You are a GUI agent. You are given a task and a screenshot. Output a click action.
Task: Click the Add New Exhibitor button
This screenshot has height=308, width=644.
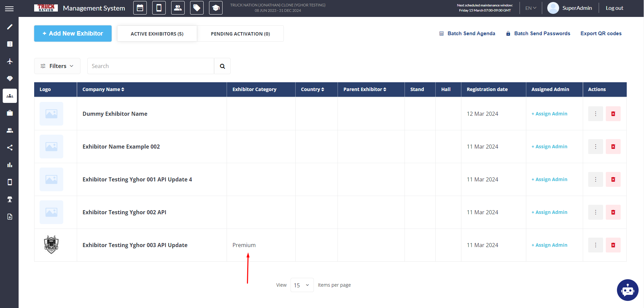(x=73, y=34)
